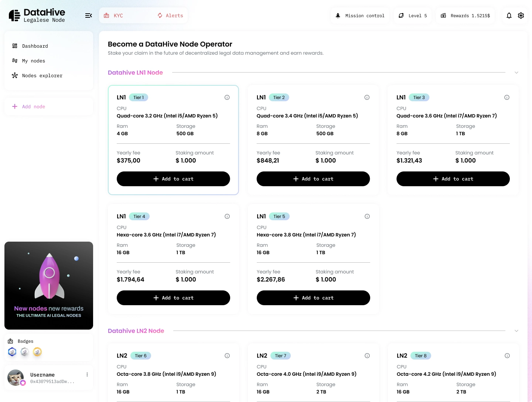
Task: Select the Alerts tab
Action: tap(170, 16)
